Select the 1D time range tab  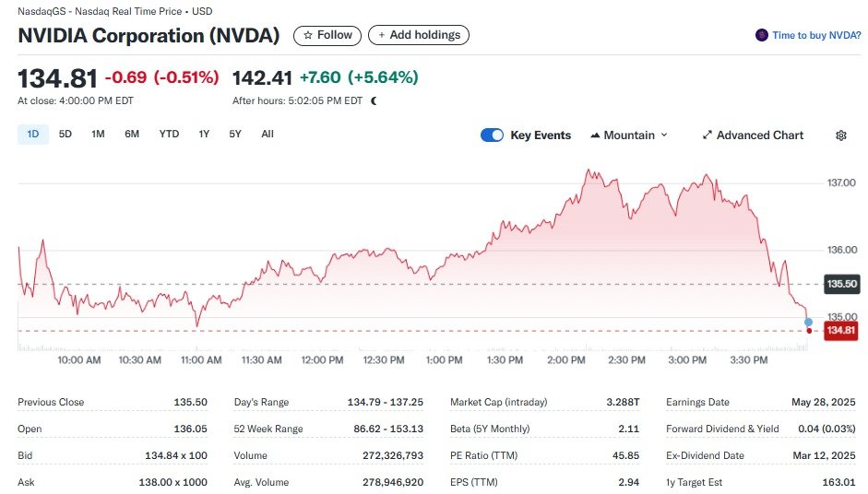pos(33,135)
